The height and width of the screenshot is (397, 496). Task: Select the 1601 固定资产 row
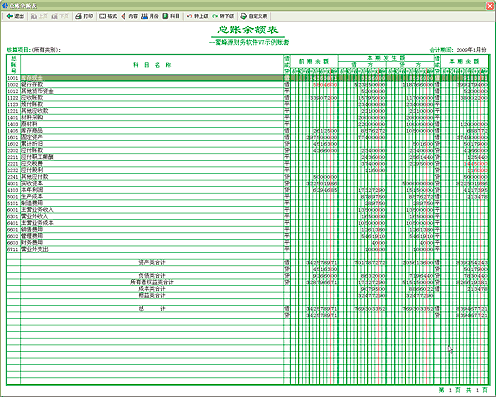(247, 137)
